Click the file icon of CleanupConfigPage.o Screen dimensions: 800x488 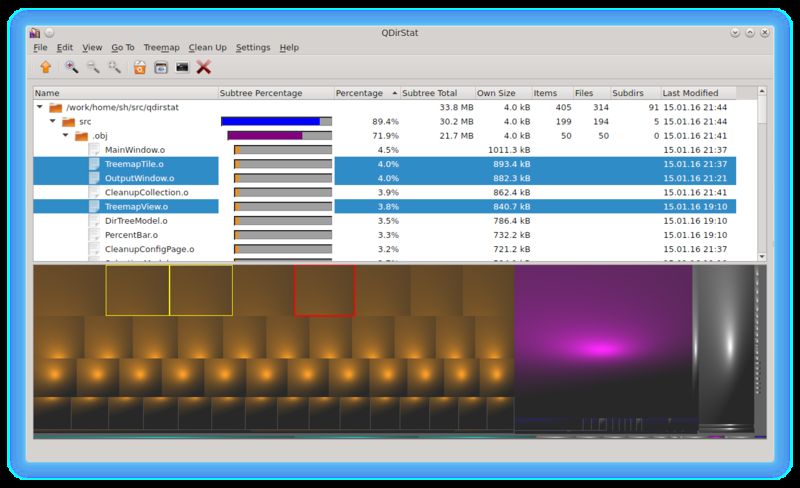(x=94, y=249)
